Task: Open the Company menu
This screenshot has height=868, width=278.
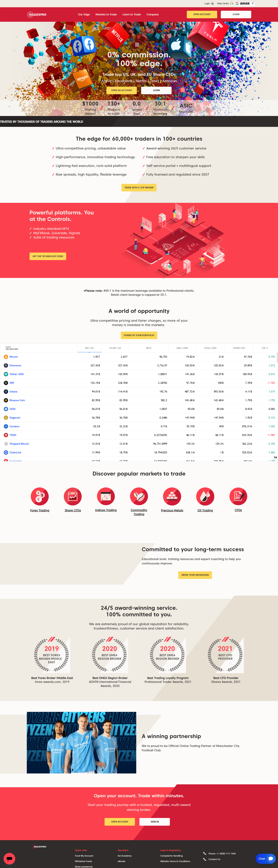Action: (x=152, y=14)
